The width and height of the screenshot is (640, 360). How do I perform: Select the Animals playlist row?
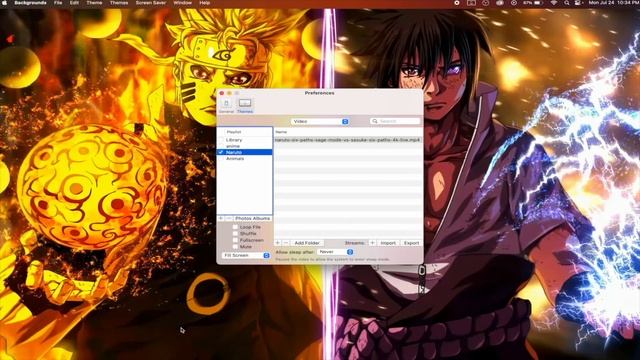point(244,158)
